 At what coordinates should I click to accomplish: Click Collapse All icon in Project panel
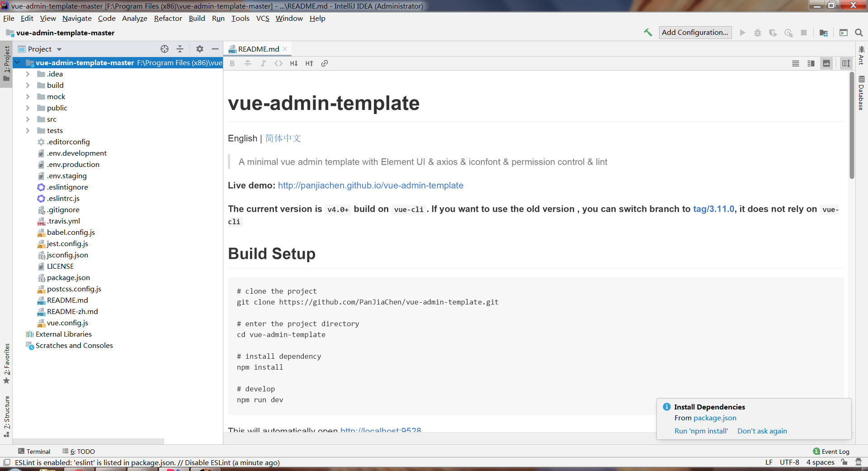[x=180, y=49]
